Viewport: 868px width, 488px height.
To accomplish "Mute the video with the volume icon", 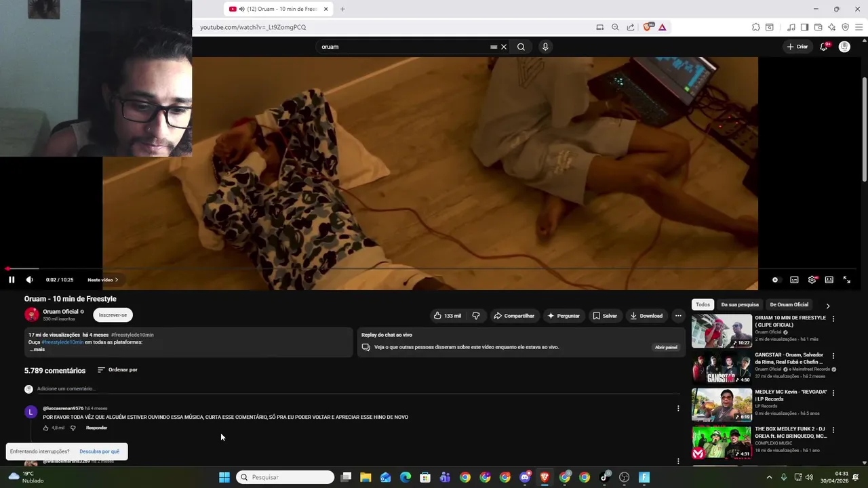I will click(29, 280).
